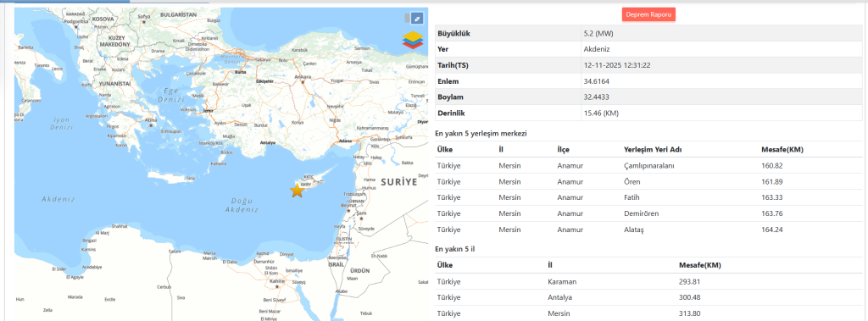The image size is (868, 321).
Task: Click Anamur in the Demirören row
Action: tap(570, 213)
